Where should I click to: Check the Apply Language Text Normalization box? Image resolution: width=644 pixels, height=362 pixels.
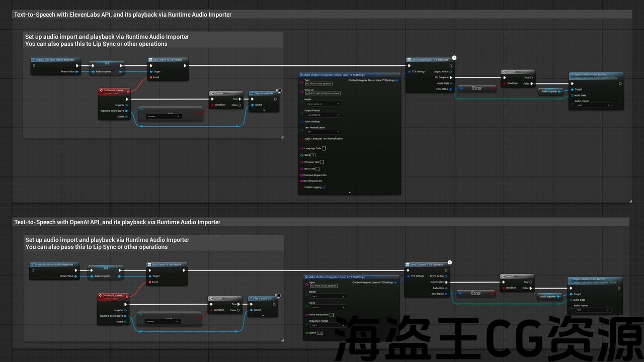[x=307, y=142]
